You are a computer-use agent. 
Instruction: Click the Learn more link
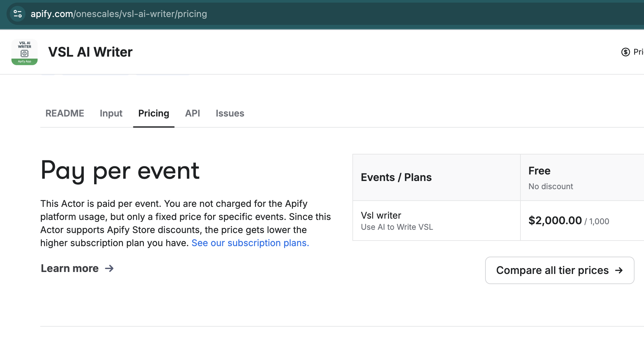pyautogui.click(x=70, y=268)
